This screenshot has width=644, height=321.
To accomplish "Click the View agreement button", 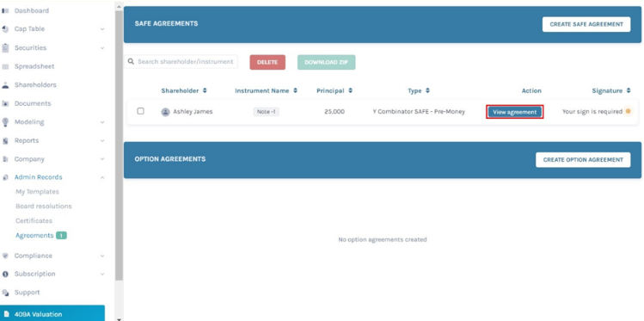I will point(515,112).
